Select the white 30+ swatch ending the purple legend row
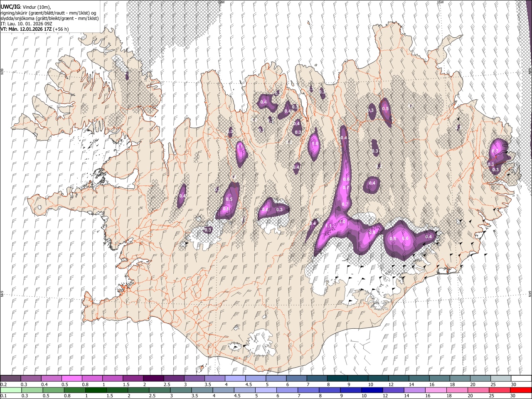532x399 pixels. coord(521,378)
